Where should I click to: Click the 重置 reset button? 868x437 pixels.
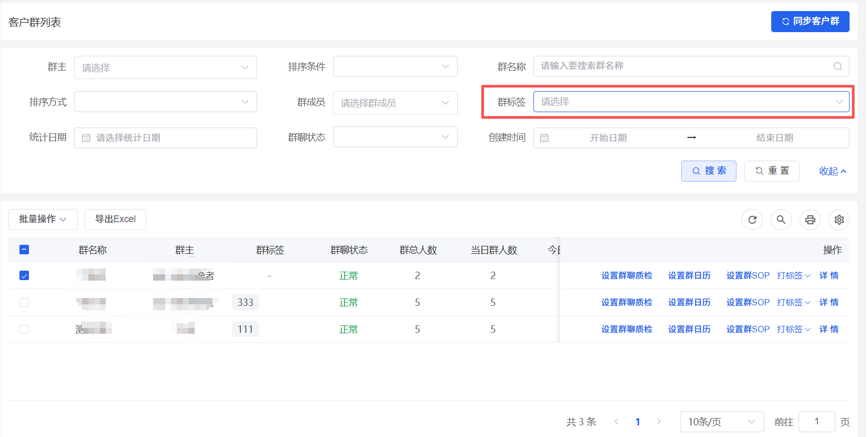click(x=772, y=171)
